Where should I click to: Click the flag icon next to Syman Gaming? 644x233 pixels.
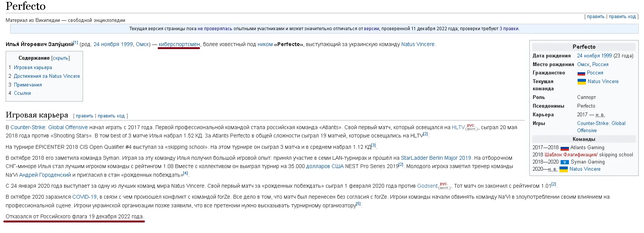(x=564, y=162)
